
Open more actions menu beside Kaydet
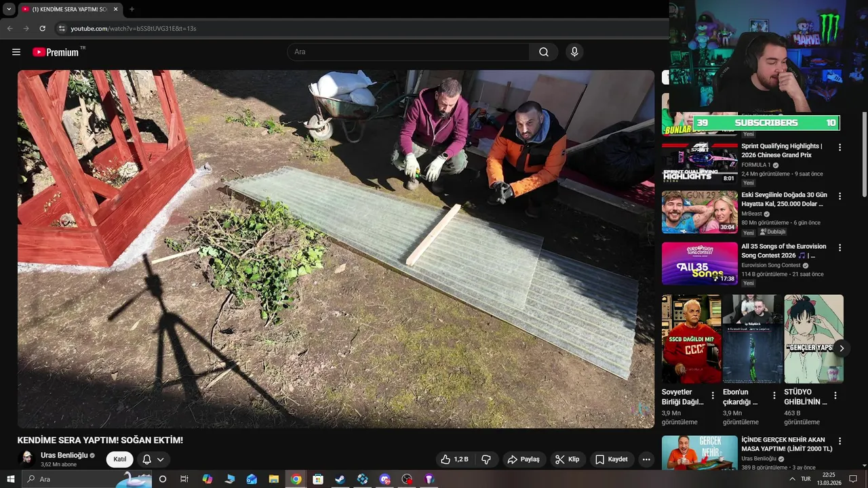pyautogui.click(x=646, y=460)
